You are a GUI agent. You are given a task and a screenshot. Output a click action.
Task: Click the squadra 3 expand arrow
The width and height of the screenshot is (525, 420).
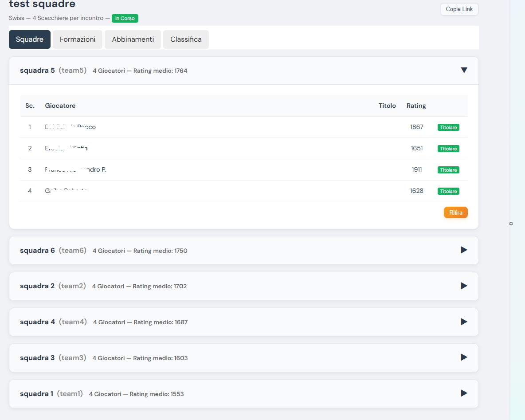464,357
